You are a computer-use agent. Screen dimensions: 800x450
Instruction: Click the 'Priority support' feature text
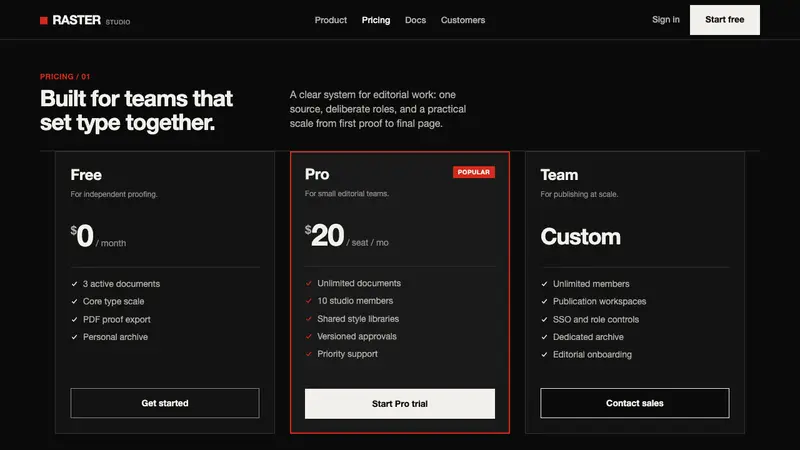[x=347, y=354]
